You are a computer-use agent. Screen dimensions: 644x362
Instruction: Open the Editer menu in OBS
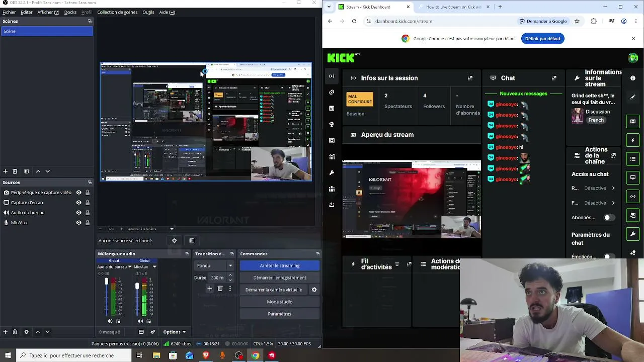[x=27, y=12]
